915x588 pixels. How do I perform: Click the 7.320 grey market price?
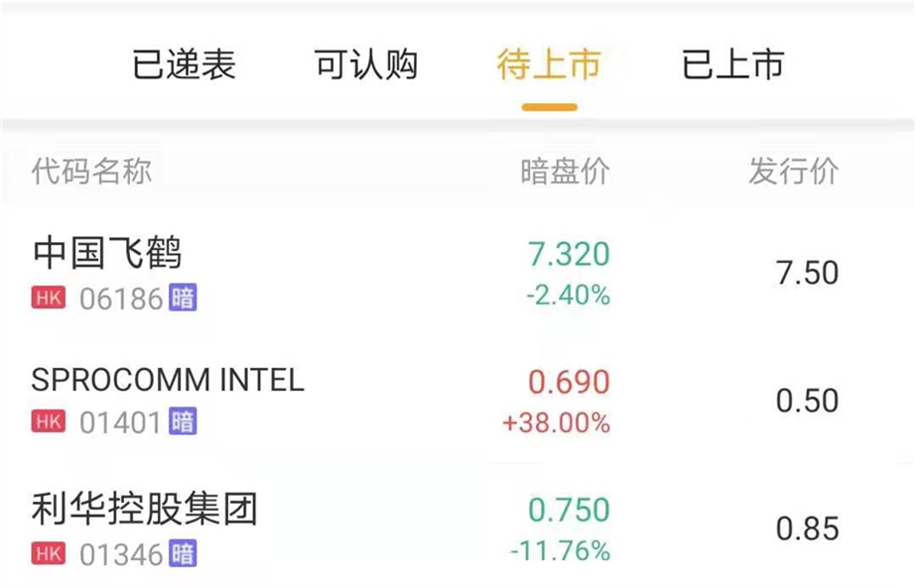pos(569,254)
